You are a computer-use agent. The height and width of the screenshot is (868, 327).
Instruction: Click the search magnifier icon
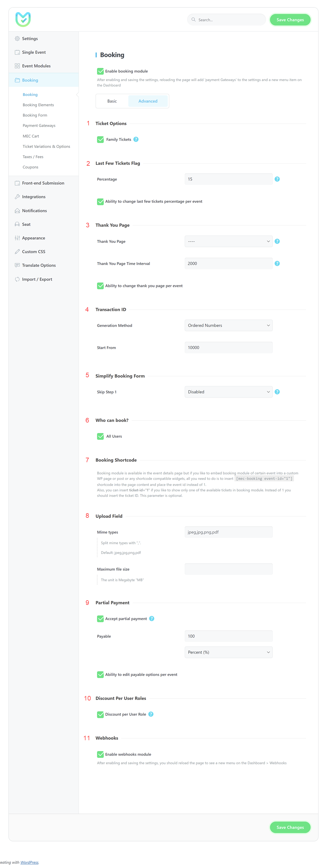click(193, 19)
